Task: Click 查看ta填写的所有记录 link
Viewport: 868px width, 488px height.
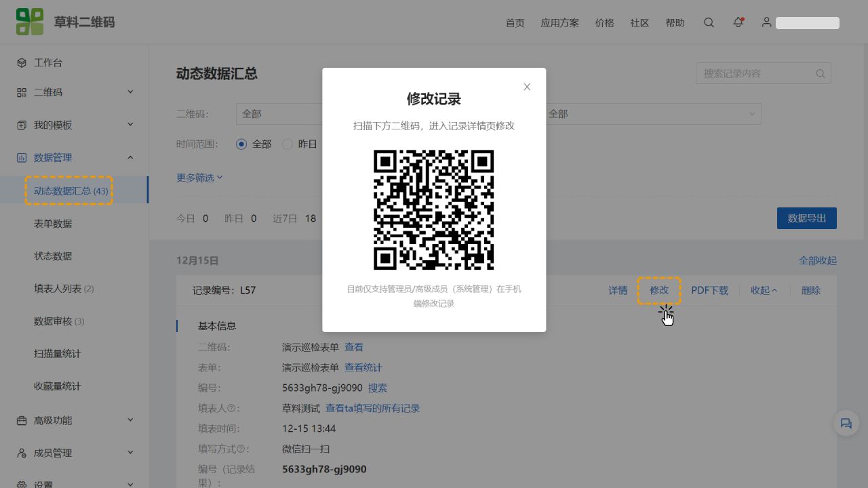Action: 373,408
